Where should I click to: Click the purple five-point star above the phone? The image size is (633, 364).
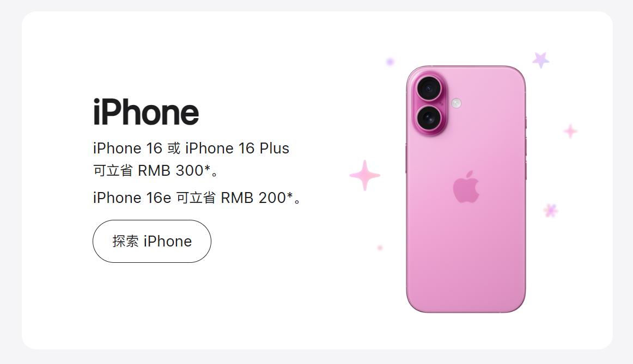(540, 60)
